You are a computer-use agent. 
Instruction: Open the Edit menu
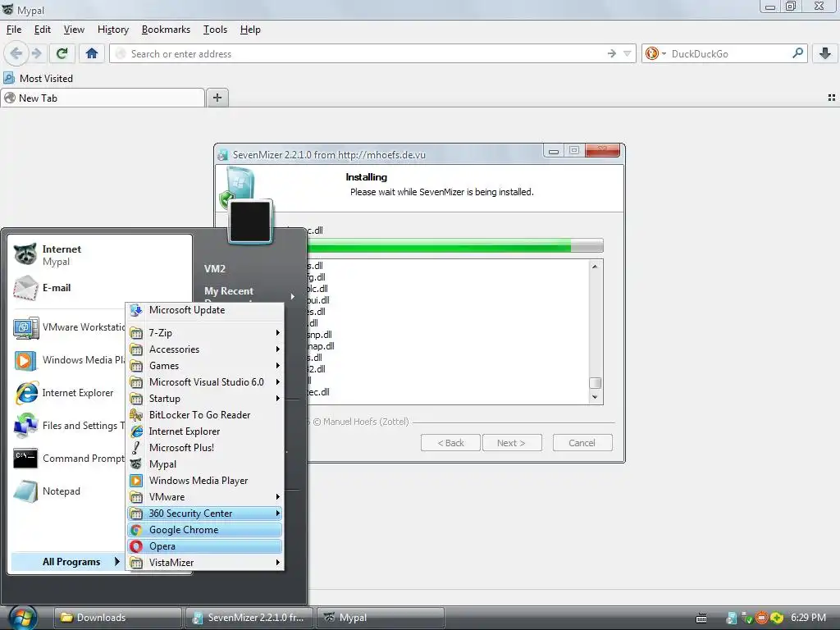coord(43,30)
